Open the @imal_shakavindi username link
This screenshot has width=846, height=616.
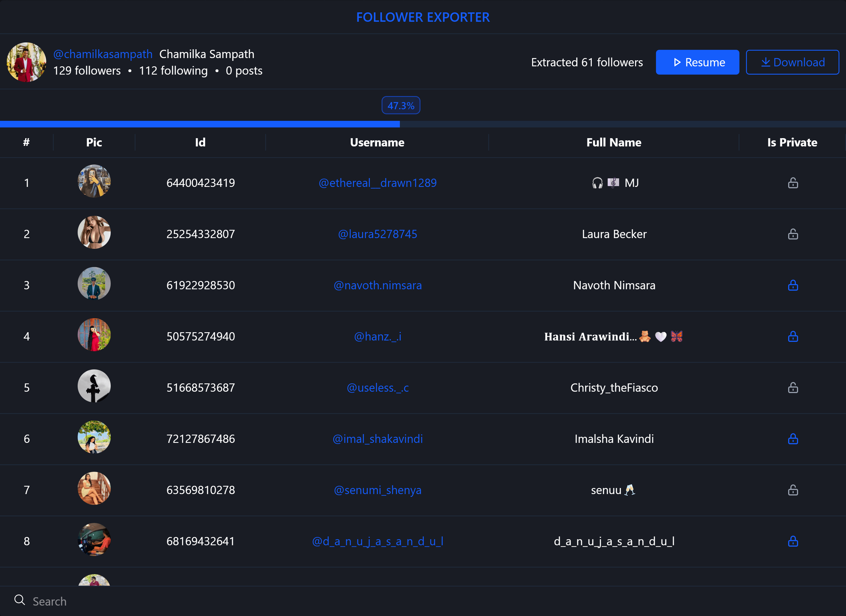click(378, 438)
